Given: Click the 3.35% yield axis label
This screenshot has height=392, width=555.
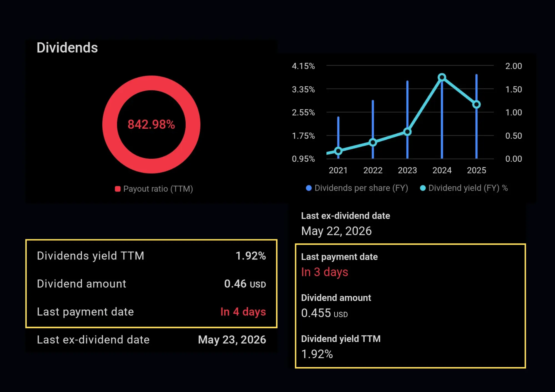Looking at the screenshot, I should [303, 89].
